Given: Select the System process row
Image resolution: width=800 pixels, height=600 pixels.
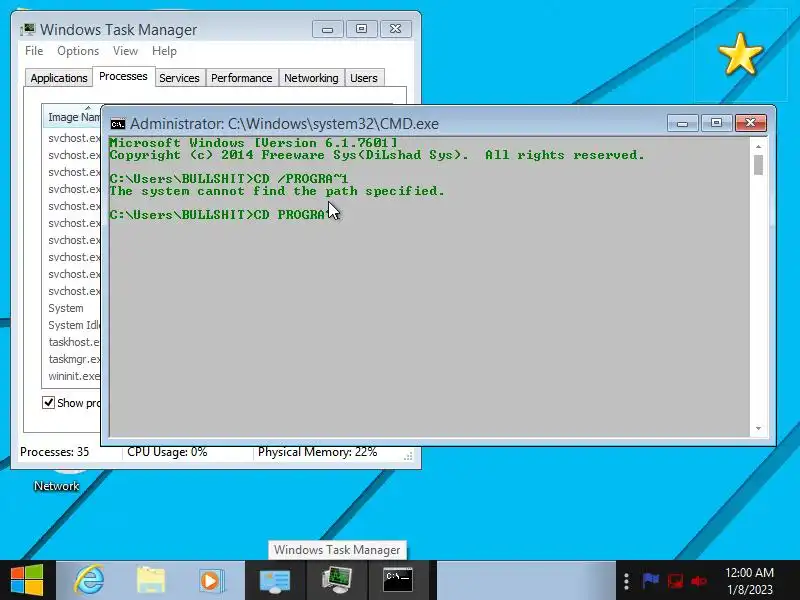Looking at the screenshot, I should [72, 308].
